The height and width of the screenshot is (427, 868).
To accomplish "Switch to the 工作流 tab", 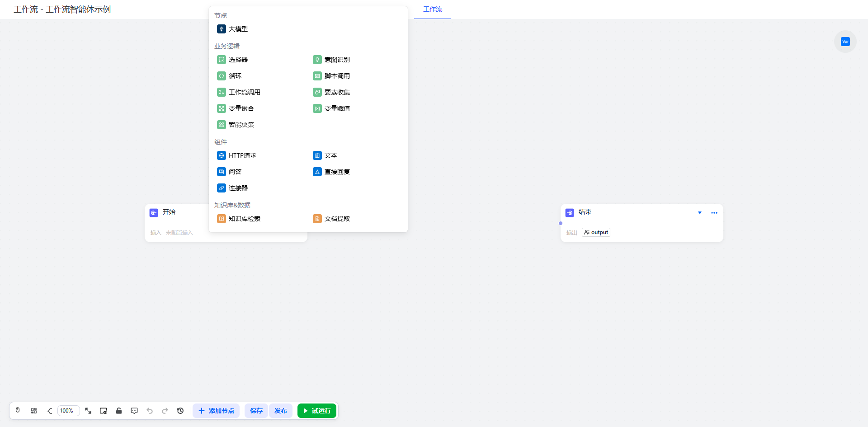I will [x=433, y=9].
